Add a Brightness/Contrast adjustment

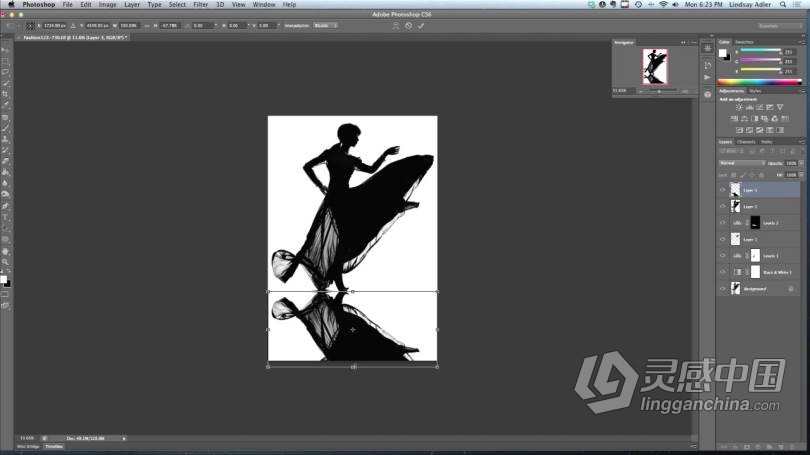tap(740, 107)
